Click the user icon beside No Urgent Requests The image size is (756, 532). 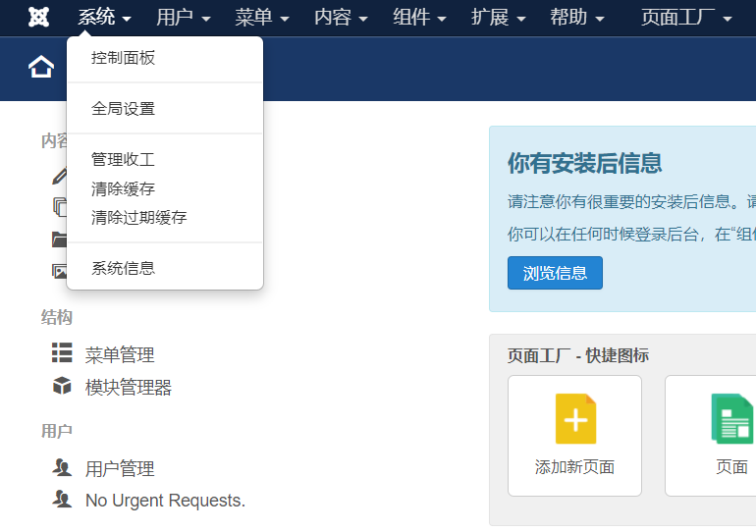point(62,499)
